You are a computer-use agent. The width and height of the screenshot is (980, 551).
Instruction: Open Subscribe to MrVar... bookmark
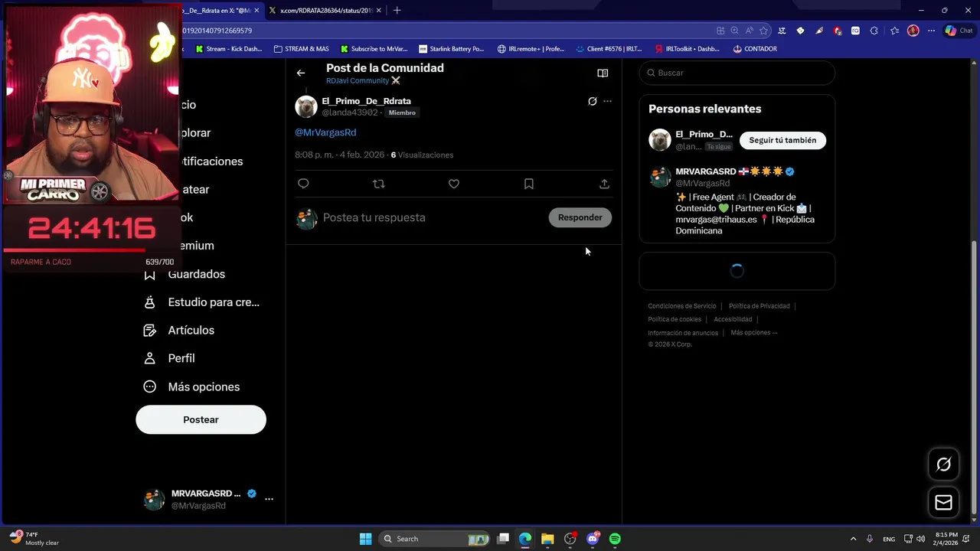(374, 49)
